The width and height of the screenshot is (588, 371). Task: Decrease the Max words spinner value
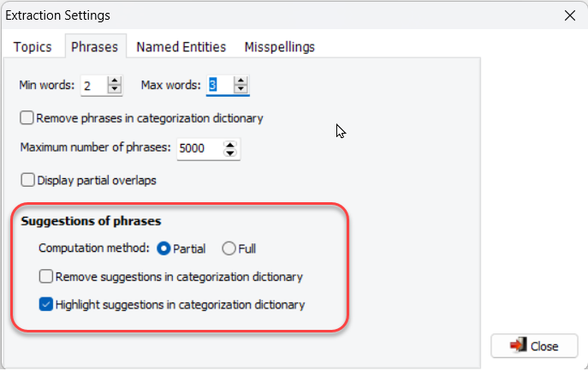[241, 89]
